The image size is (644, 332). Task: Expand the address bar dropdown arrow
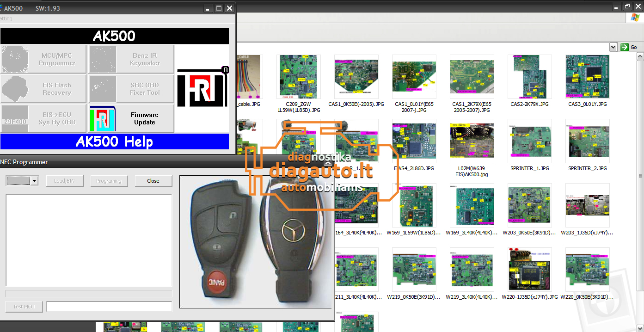[x=613, y=47]
